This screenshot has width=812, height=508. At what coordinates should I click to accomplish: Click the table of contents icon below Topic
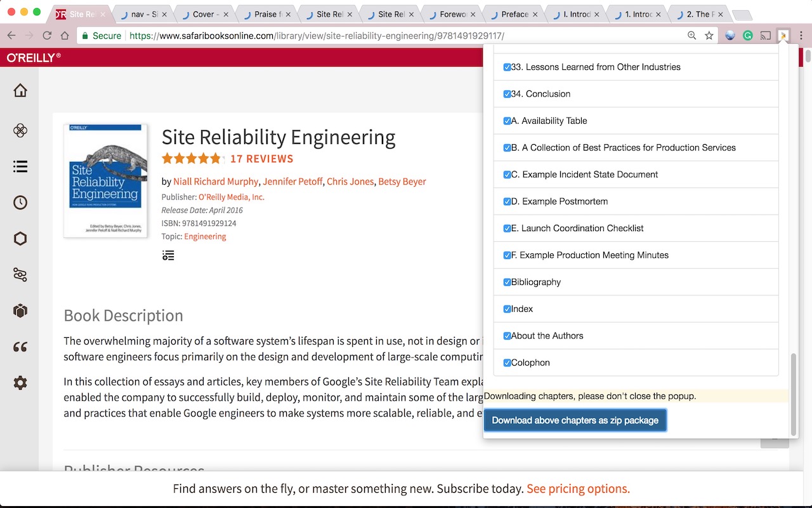[x=168, y=255]
